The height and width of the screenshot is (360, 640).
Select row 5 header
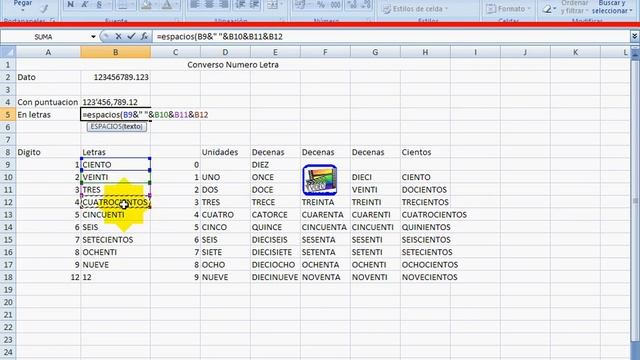point(8,115)
